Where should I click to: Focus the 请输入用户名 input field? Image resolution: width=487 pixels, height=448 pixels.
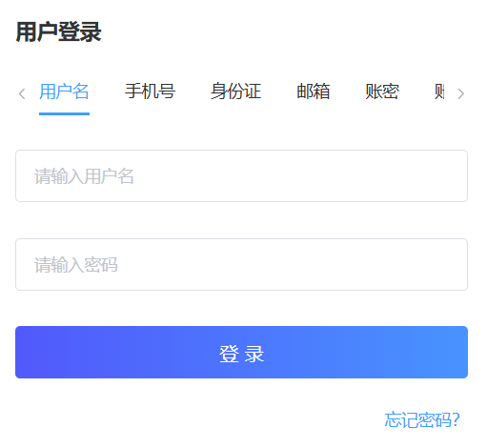pyautogui.click(x=241, y=175)
